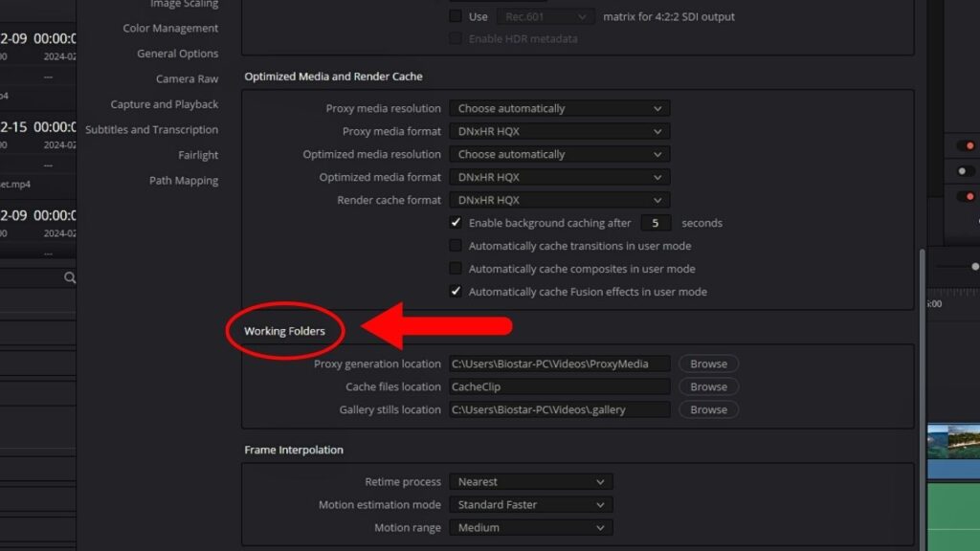The height and width of the screenshot is (551, 980).
Task: Open the Proxy media format dropdown
Action: [558, 131]
